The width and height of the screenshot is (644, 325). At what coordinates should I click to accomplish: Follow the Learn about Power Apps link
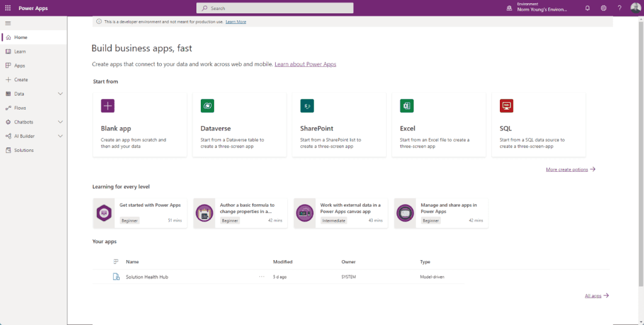[305, 64]
